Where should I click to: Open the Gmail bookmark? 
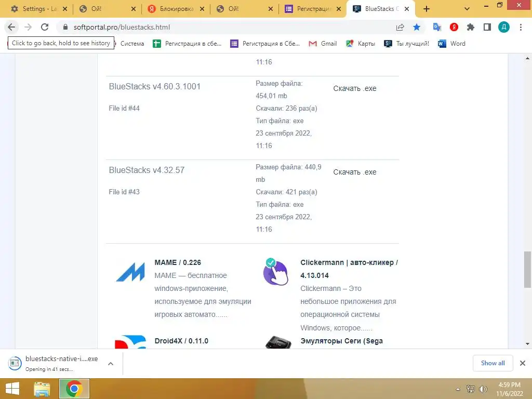(x=323, y=44)
